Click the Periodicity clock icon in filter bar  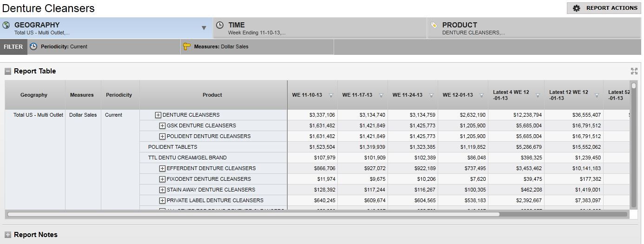(x=33, y=46)
